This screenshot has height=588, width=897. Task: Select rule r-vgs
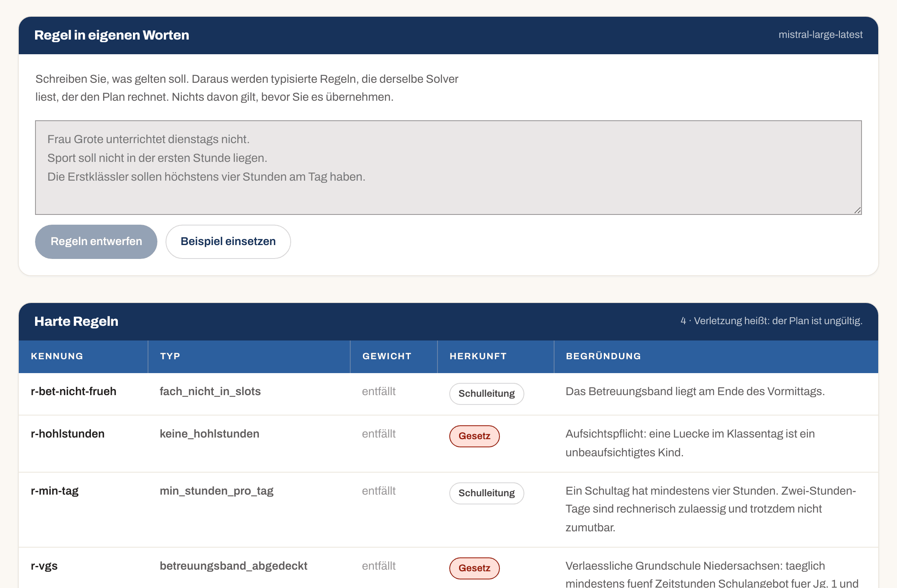[44, 566]
